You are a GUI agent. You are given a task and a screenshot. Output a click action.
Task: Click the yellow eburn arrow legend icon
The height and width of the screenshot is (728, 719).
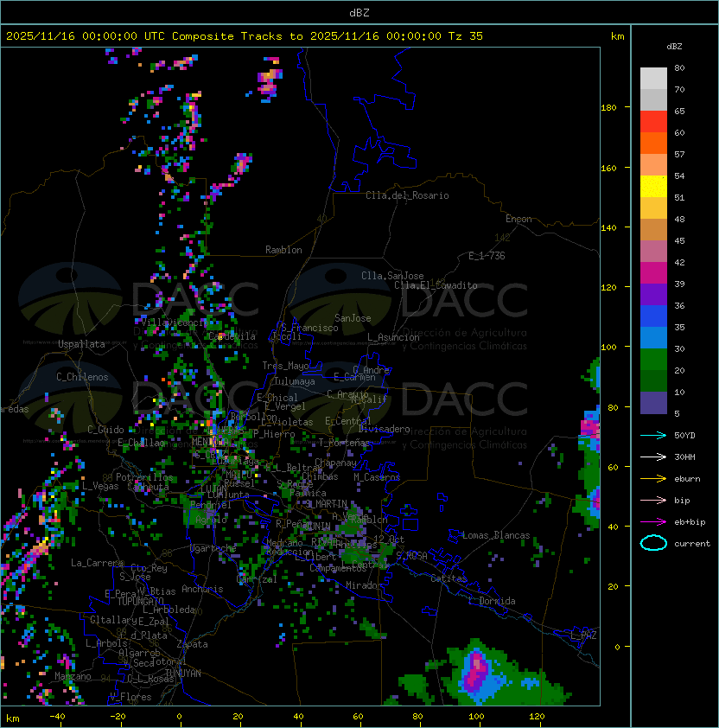(x=653, y=479)
